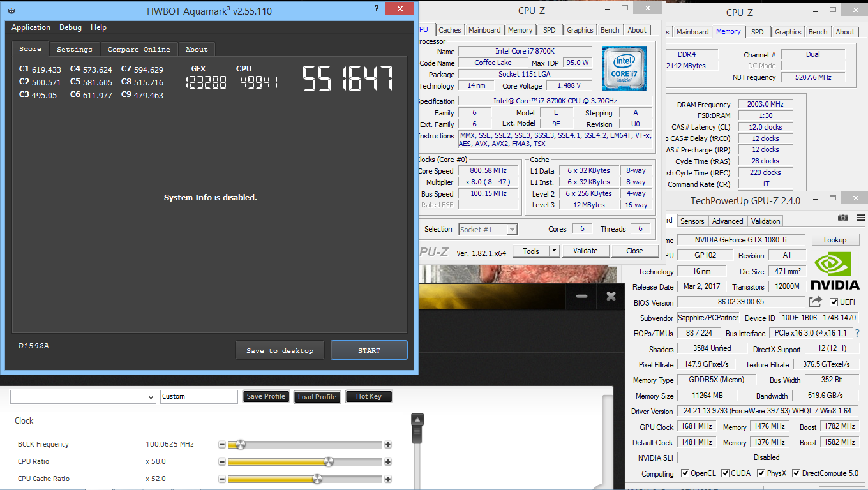The image size is (868, 490).
Task: Minimize the dark overclocking utility window
Action: coord(581,297)
